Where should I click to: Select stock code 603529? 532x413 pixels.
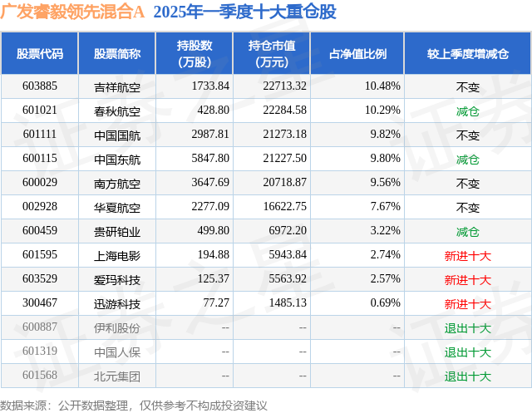click(40, 278)
